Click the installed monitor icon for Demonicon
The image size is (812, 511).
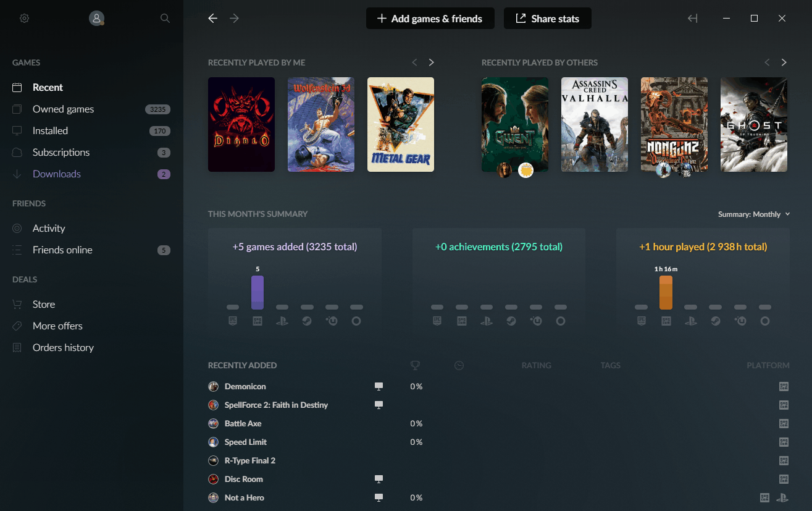click(x=379, y=386)
